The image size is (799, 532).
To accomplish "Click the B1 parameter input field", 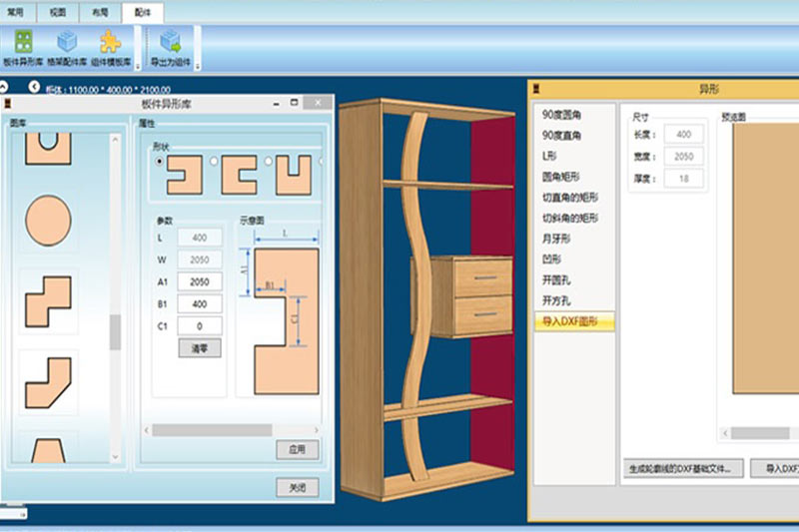I will point(199,303).
